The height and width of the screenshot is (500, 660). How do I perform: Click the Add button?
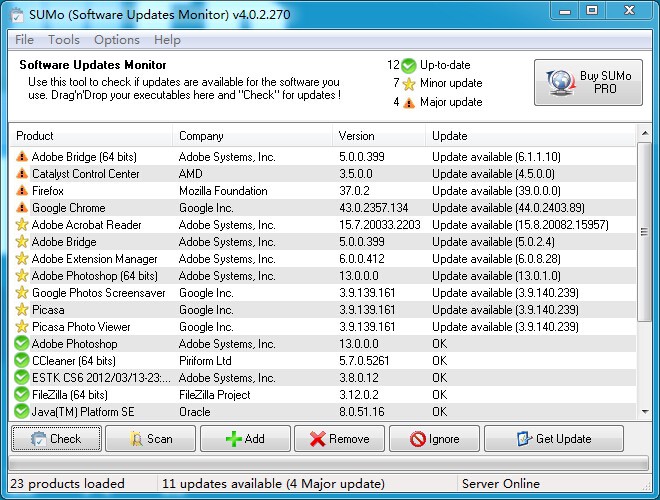(245, 439)
